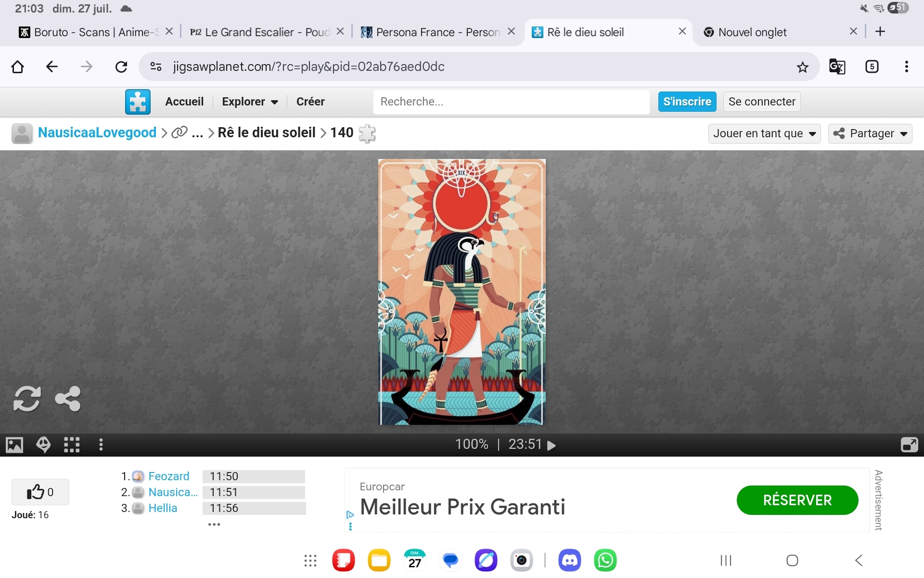The image size is (924, 578).
Task: Focus the Recherche search field
Action: coord(511,102)
